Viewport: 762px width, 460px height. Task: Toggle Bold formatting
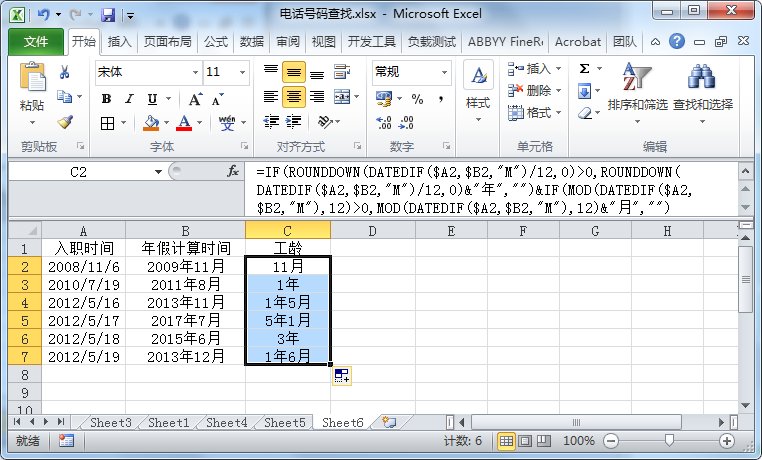click(106, 99)
